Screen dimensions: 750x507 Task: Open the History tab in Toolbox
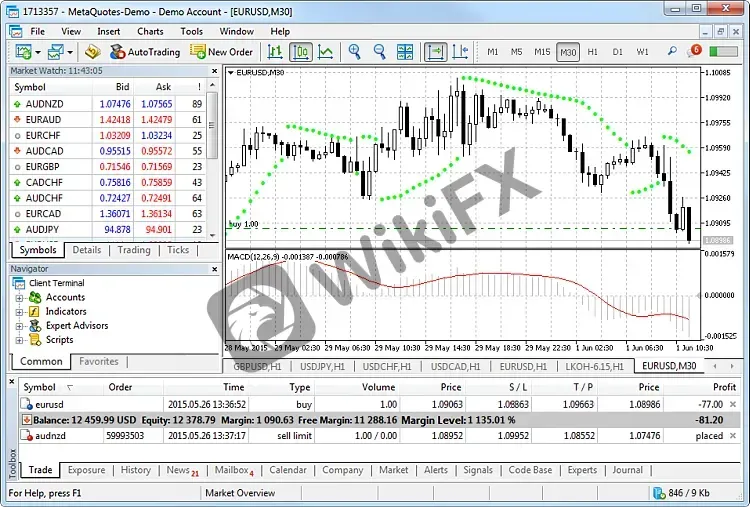click(135, 470)
